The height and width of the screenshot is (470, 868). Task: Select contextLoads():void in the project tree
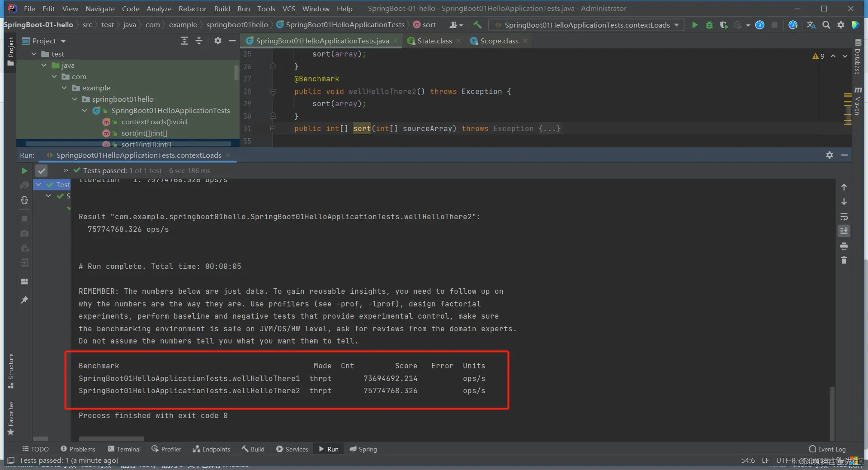(x=154, y=122)
